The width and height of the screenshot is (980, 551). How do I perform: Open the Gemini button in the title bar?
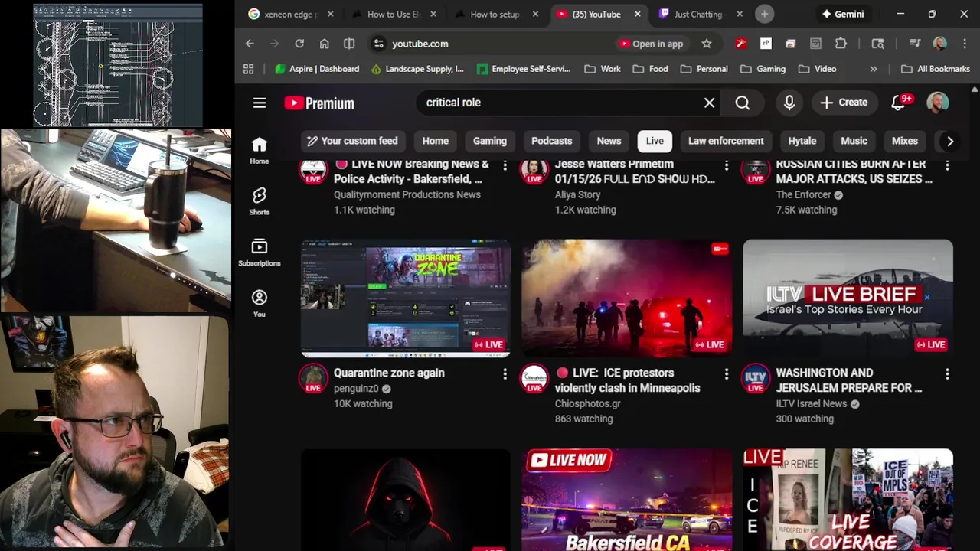842,14
